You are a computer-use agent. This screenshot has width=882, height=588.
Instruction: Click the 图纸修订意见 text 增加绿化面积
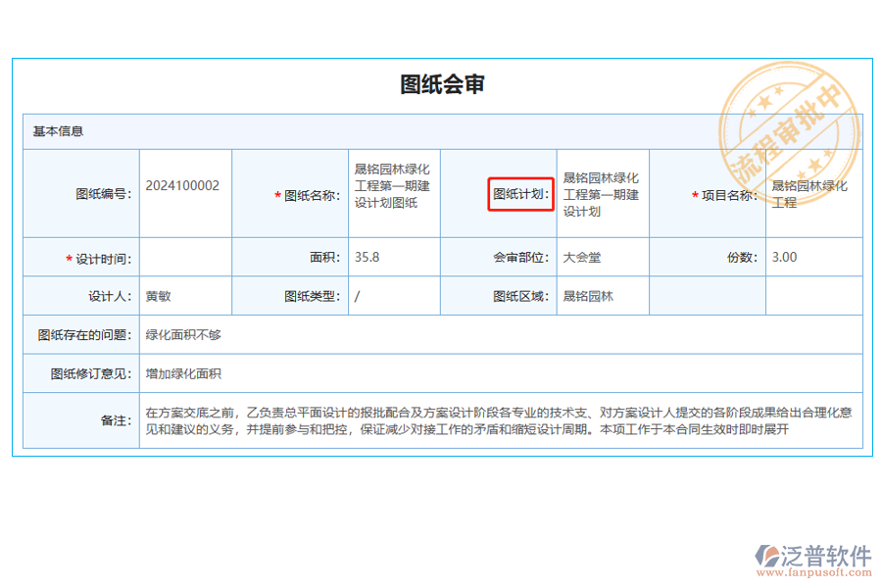point(186,373)
